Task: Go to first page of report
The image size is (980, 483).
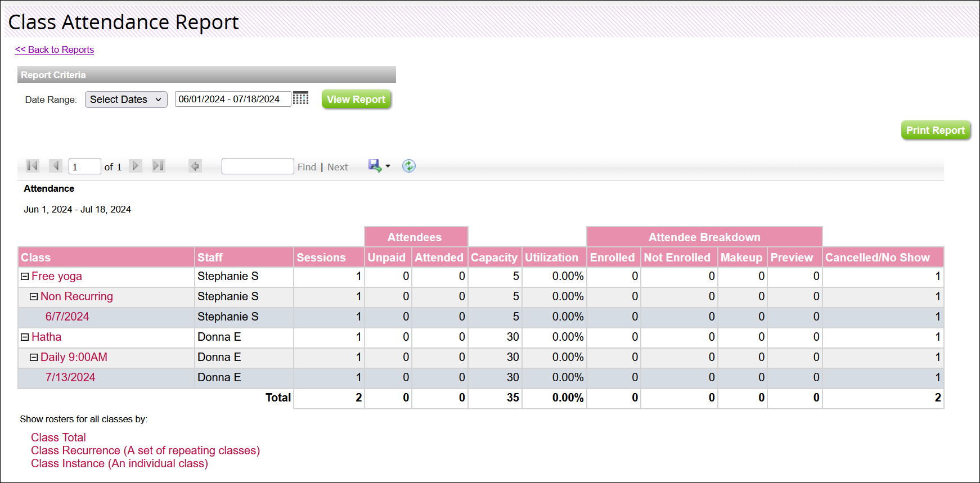Action: pyautogui.click(x=33, y=166)
